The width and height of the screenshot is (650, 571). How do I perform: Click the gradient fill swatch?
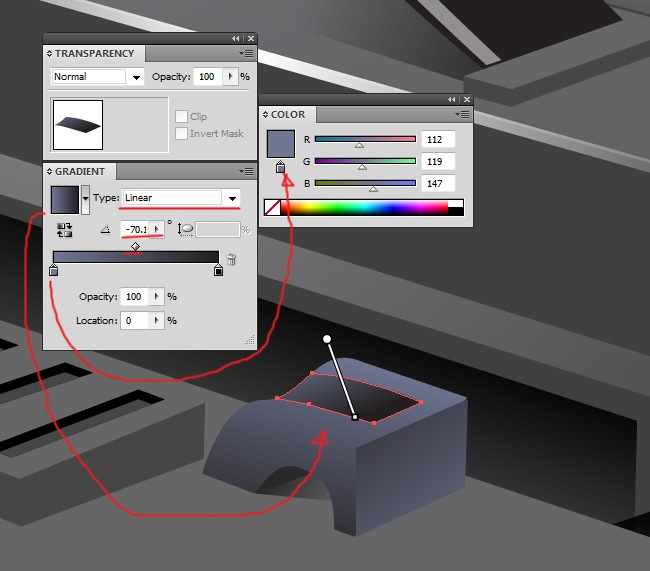click(x=65, y=200)
